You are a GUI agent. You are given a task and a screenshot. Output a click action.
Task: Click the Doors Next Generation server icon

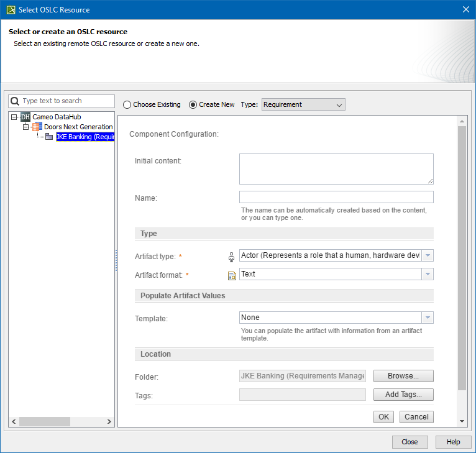click(37, 127)
